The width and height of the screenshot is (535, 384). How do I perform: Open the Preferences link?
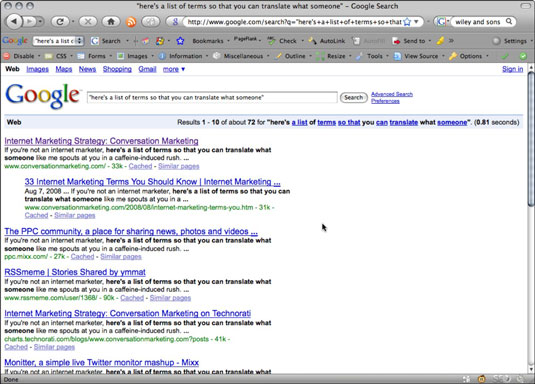coord(385,101)
